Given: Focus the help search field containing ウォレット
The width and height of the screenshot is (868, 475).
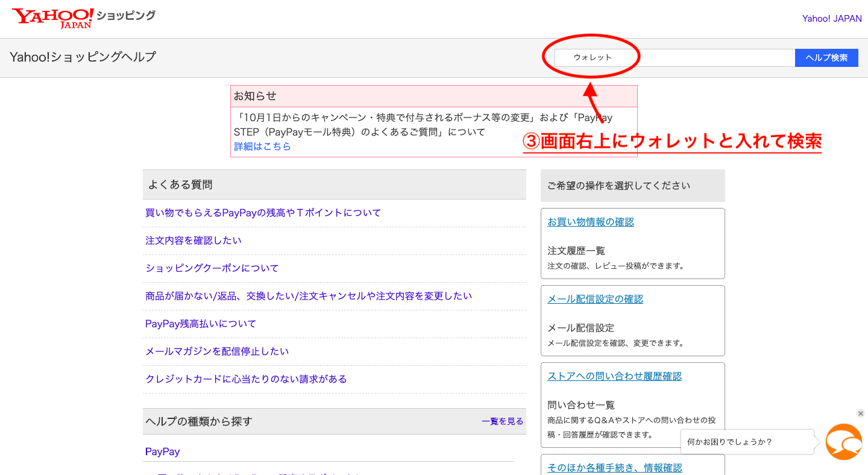Looking at the screenshot, I should [675, 58].
